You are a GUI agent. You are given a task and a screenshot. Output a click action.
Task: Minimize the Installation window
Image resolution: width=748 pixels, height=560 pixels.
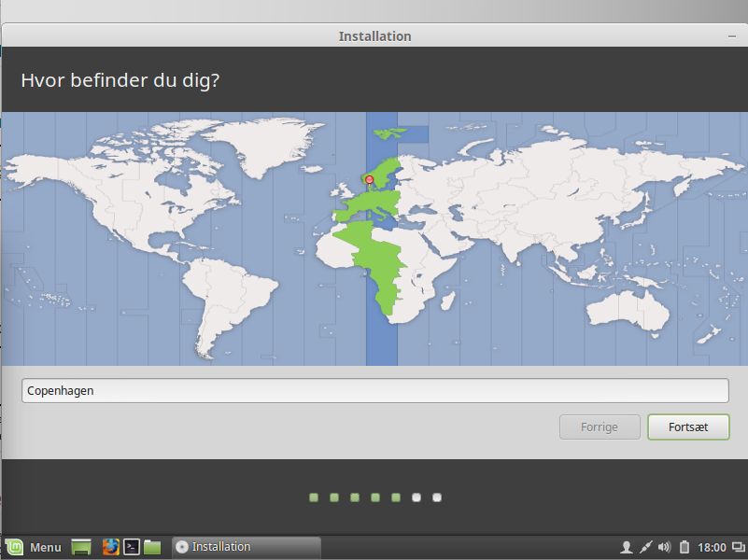(x=732, y=36)
